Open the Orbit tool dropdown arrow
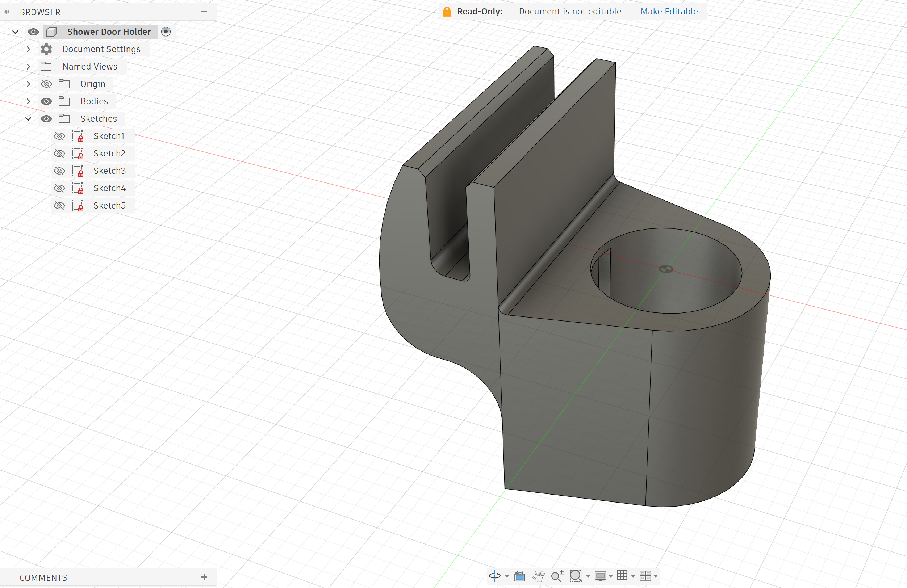 [x=507, y=576]
